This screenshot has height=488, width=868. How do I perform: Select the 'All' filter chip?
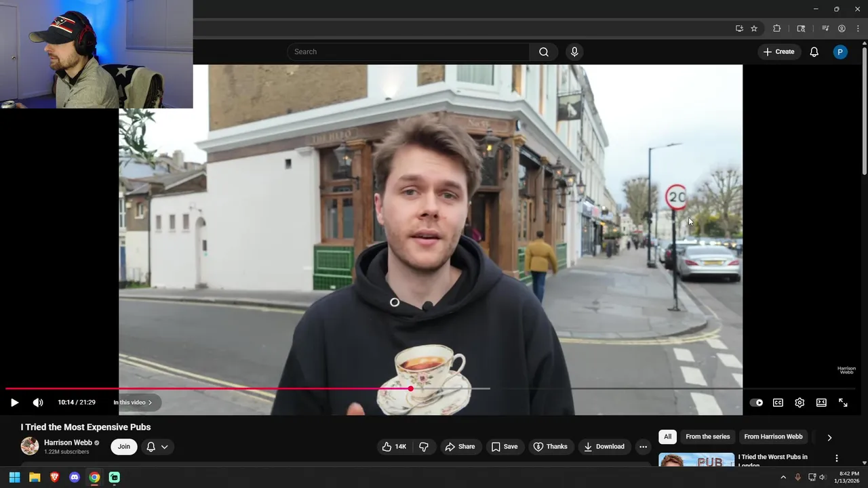point(667,437)
